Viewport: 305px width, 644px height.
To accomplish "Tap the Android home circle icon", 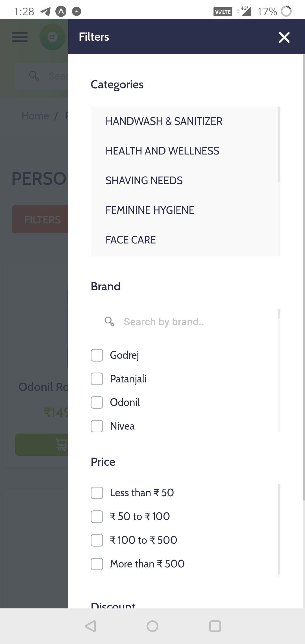I will [x=152, y=626].
